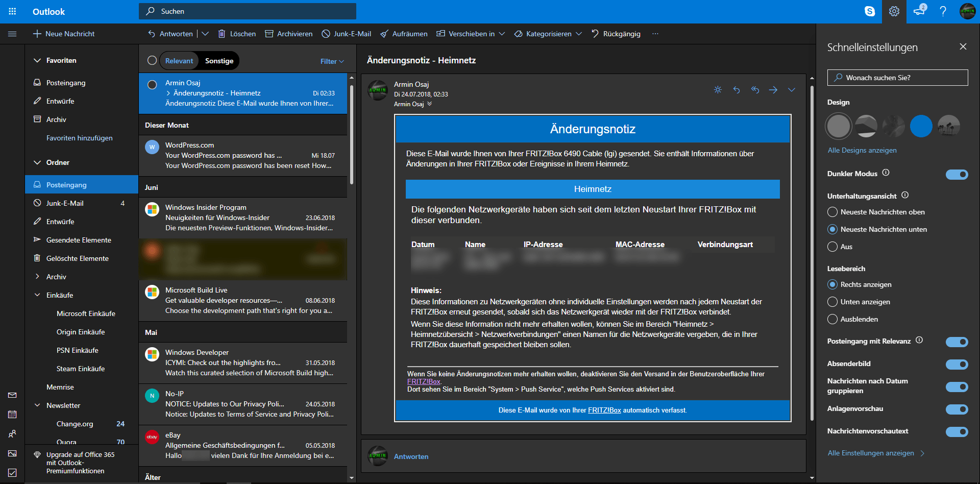980x484 pixels.
Task: Switch to the Sonstige tab
Action: coord(219,61)
